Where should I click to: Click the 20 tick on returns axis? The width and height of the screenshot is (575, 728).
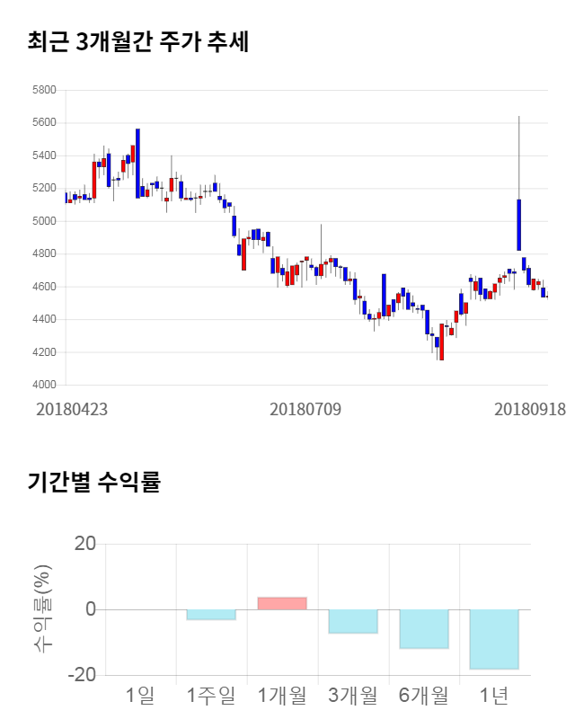point(85,544)
